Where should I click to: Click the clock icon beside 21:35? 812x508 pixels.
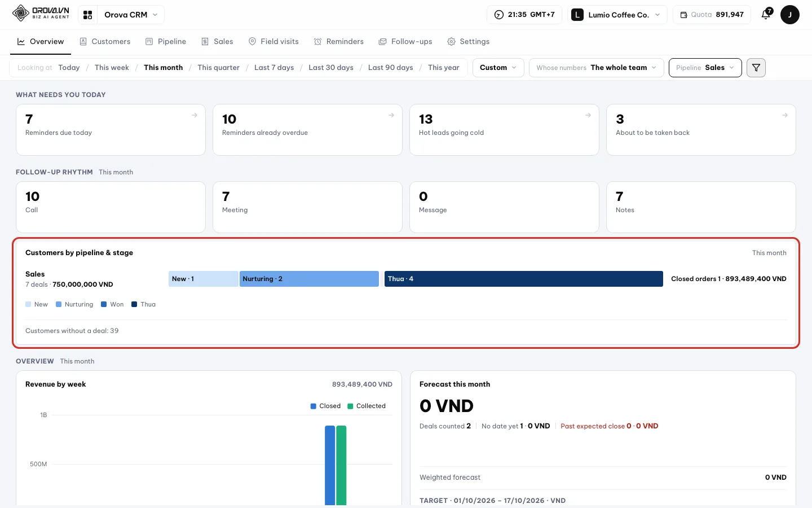[x=499, y=15]
